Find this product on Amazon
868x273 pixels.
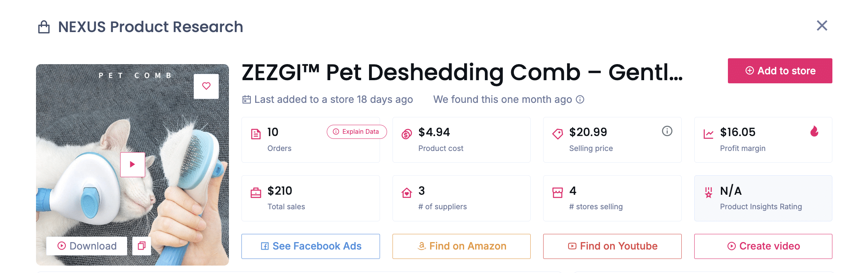(461, 246)
